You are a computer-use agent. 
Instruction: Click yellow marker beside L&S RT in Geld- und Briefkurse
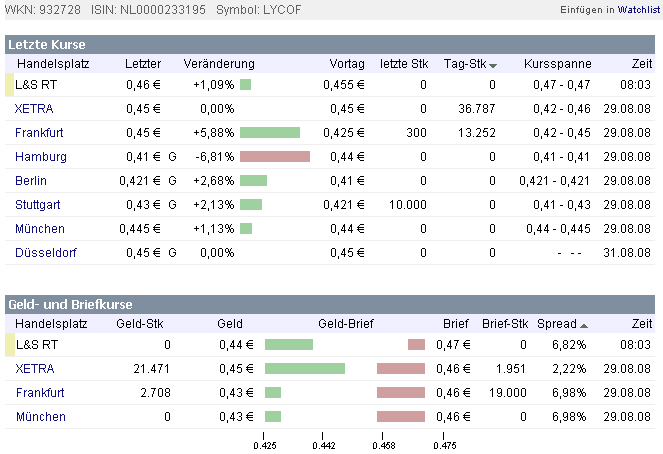click(x=9, y=345)
